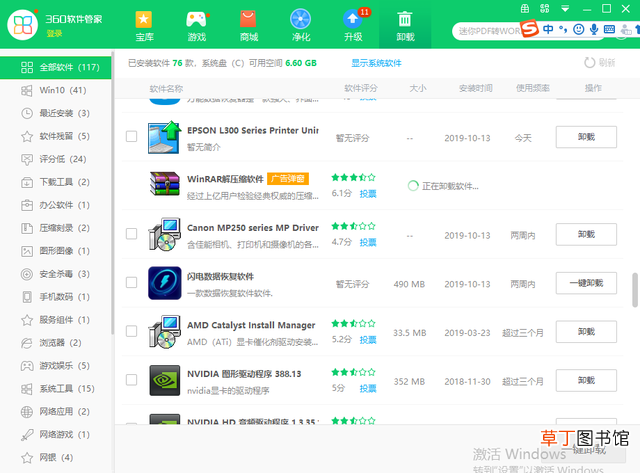The height and width of the screenshot is (473, 640).
Task: Open 游戏娱乐 (5) category
Action: (x=56, y=366)
